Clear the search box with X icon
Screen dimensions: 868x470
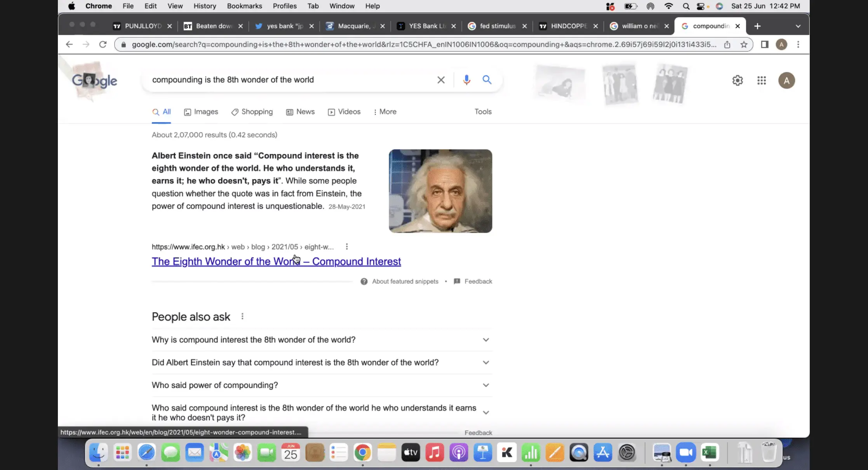click(x=441, y=80)
